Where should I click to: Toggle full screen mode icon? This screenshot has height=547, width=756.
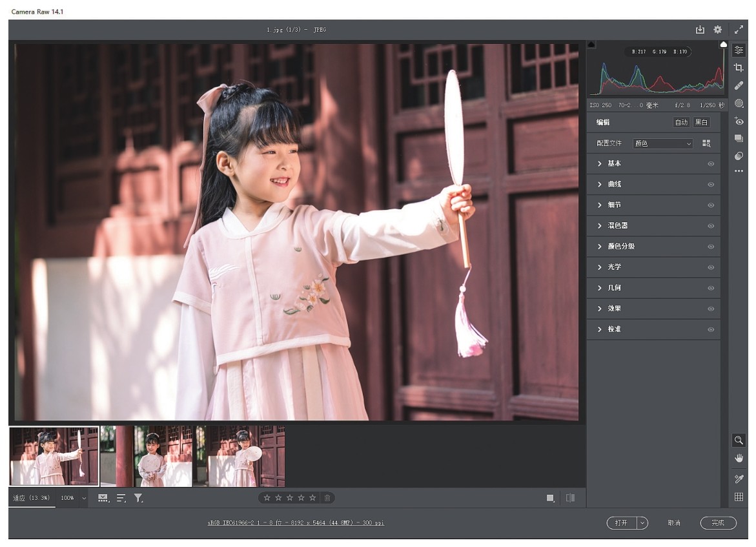point(739,30)
